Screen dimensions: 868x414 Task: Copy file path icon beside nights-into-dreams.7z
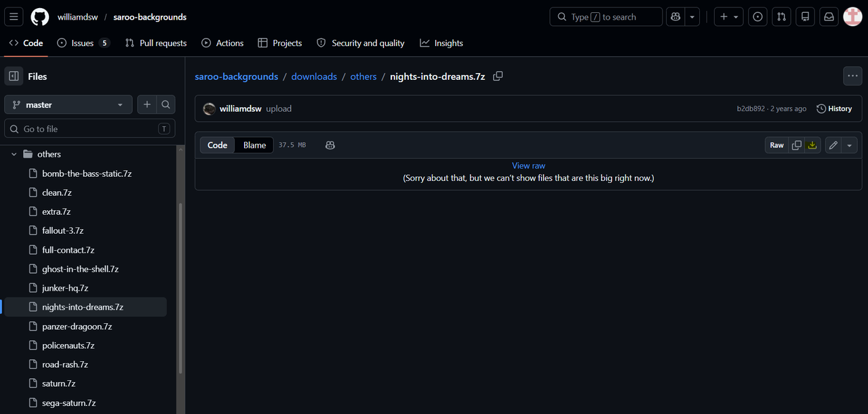tap(498, 76)
